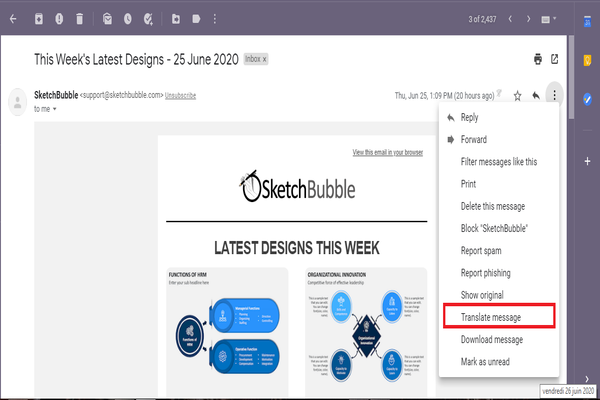Click the '3 of 2,437' counter

[482, 19]
